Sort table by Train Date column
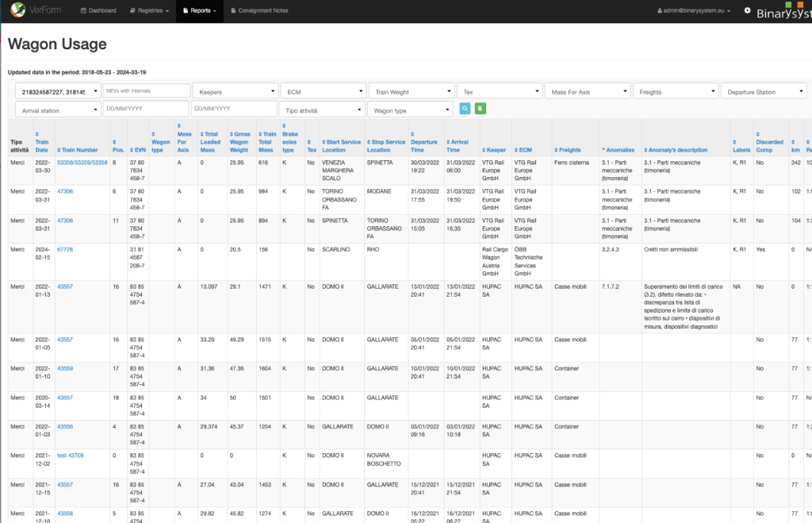The height and width of the screenshot is (523, 812). coord(42,142)
